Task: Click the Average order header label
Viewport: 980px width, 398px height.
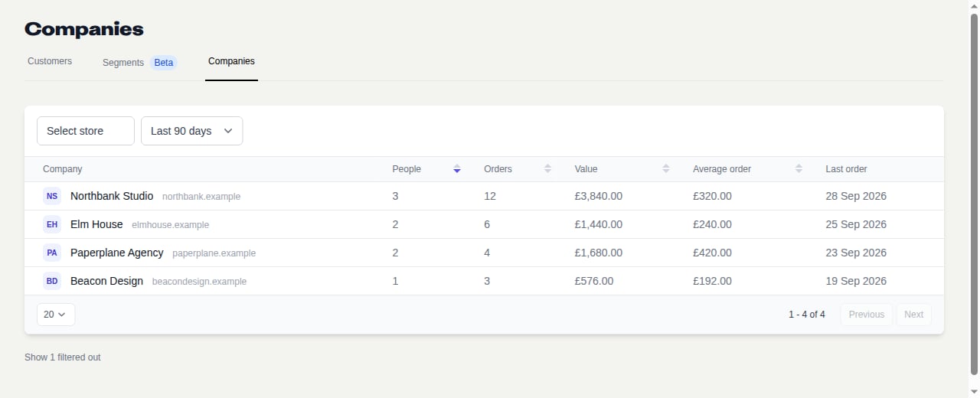Action: [722, 169]
